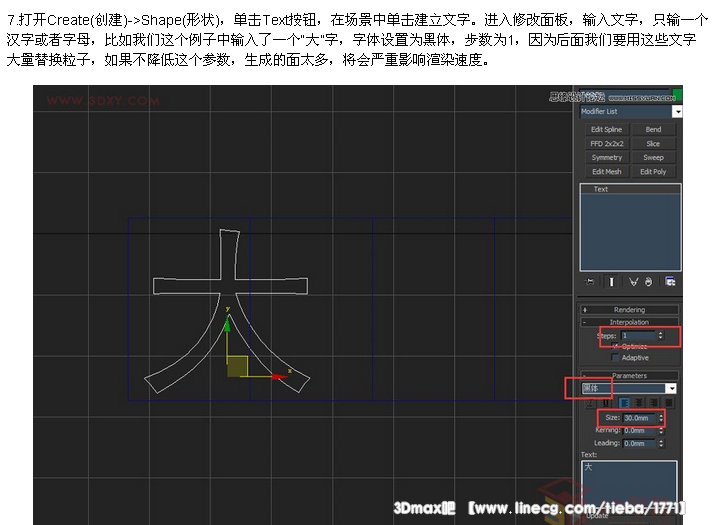Viewport: 715px width, 525px height.
Task: Apply the Slice modifier button
Action: click(x=653, y=144)
